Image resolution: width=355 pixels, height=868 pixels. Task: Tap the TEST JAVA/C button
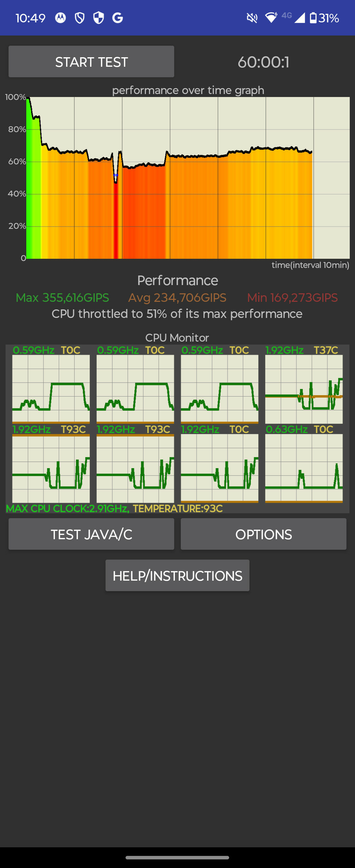[91, 534]
